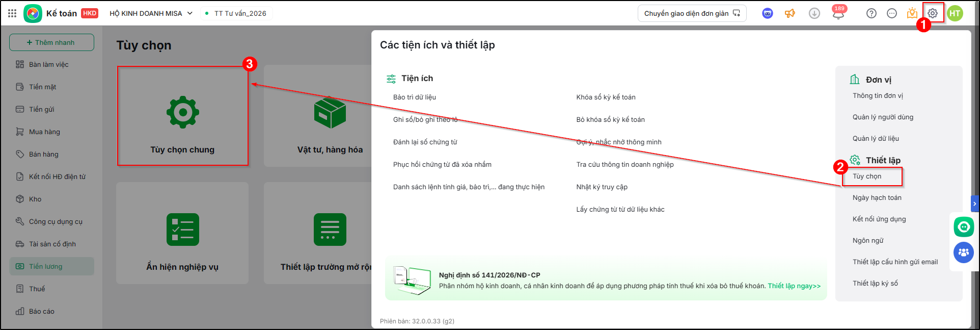
Task: Click the Thiết lập ngay link
Action: click(794, 286)
